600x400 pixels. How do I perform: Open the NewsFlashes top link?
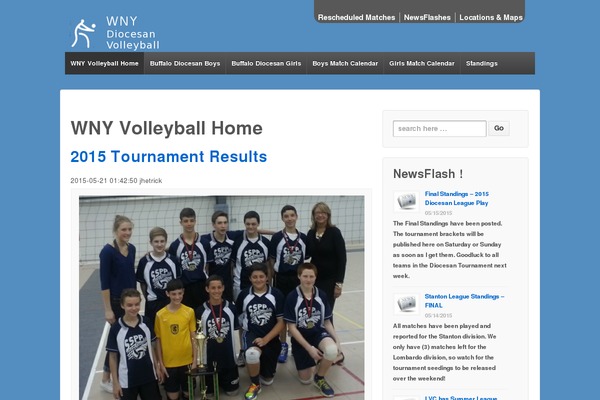(x=427, y=18)
